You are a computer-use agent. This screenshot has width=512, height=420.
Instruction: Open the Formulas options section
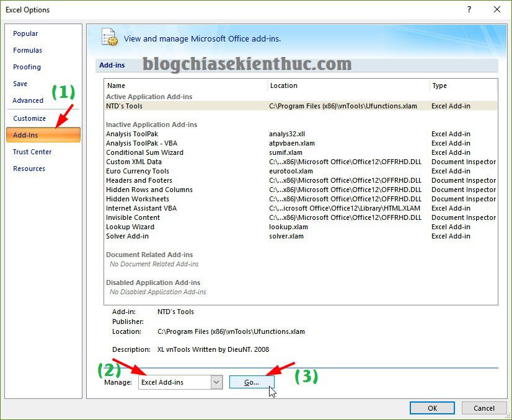(27, 50)
